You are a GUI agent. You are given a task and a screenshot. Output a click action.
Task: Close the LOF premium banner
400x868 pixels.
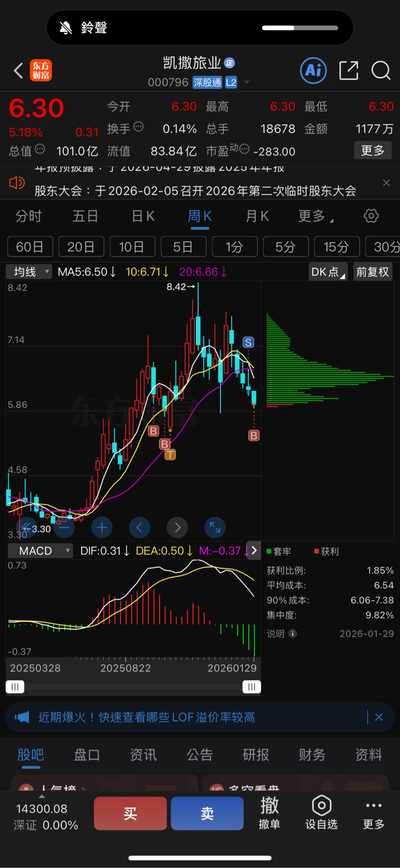[379, 717]
